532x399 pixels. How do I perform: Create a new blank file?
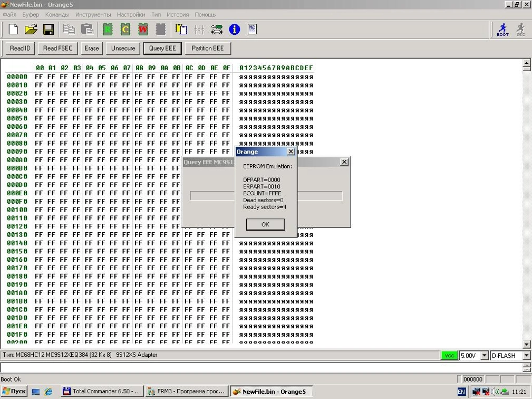tap(13, 29)
